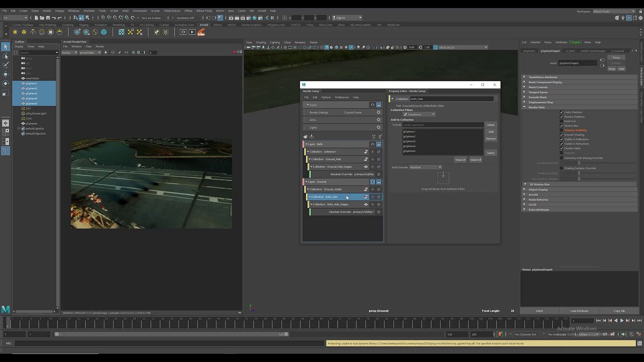Open the Add Override Absolute dropdown
This screenshot has height=362, width=644.
(x=425, y=167)
